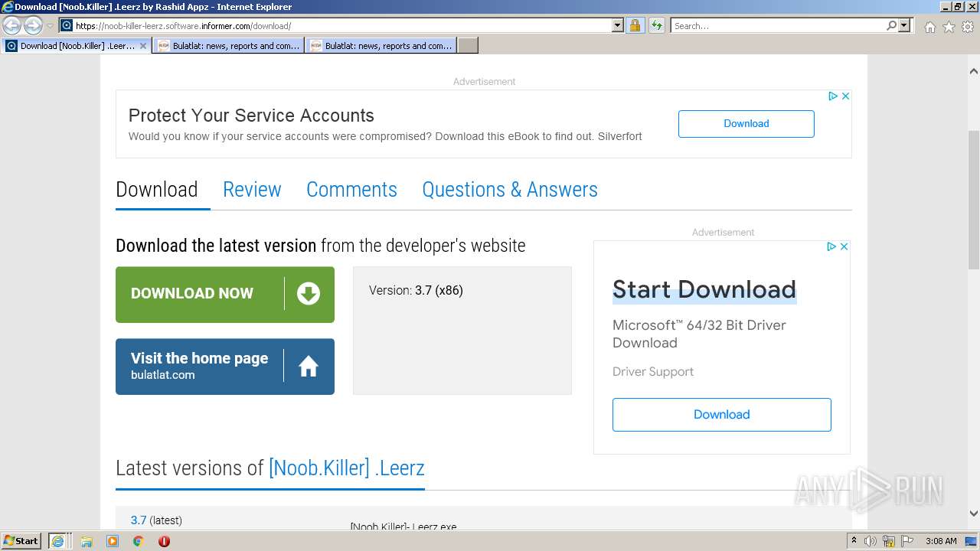Click the Refresh page icon
Screen dimensions: 980x551
click(x=656, y=25)
